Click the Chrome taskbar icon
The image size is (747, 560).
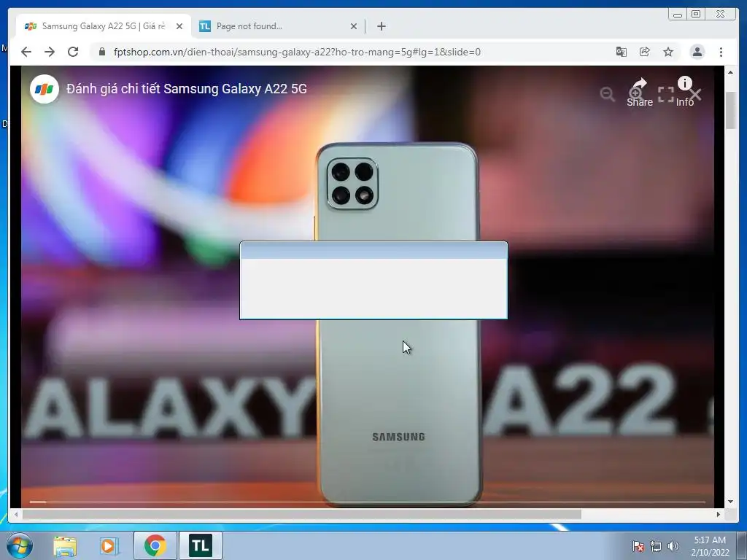[x=155, y=545]
